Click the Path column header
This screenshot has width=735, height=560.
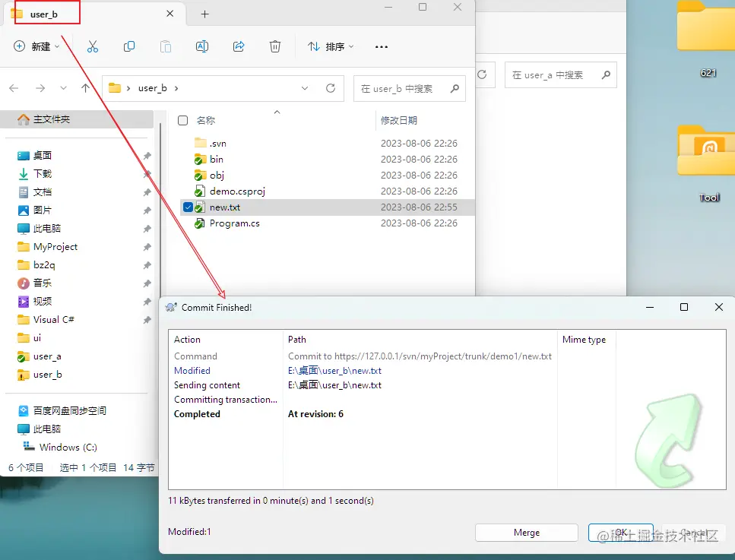click(296, 340)
